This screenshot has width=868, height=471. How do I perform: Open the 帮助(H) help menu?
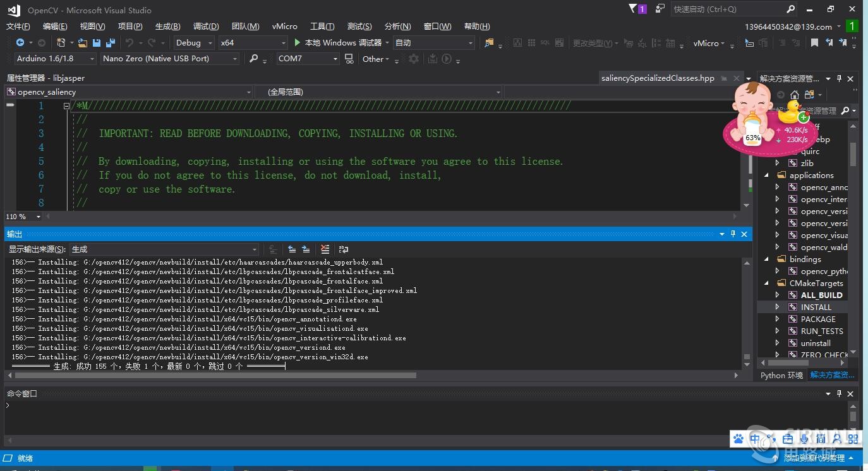[477, 27]
